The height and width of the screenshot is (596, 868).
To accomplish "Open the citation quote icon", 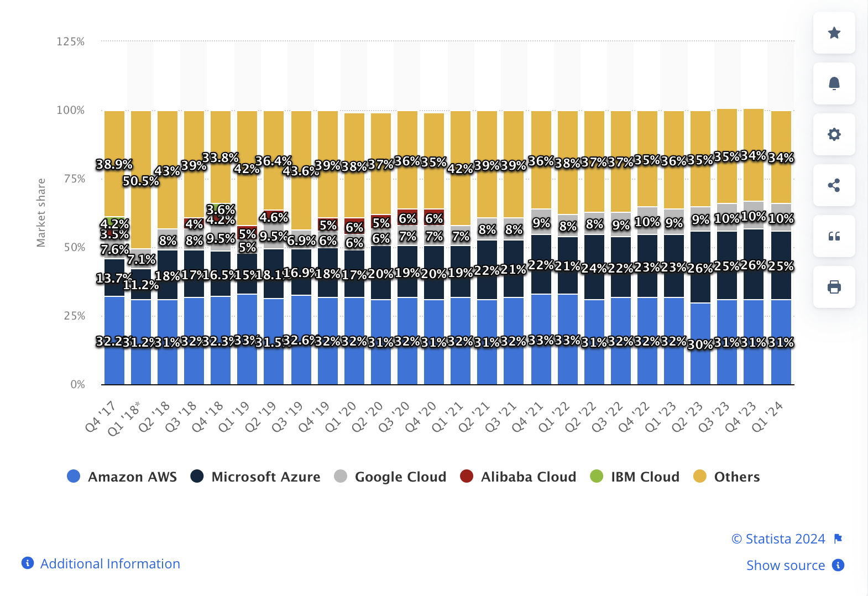I will (834, 236).
